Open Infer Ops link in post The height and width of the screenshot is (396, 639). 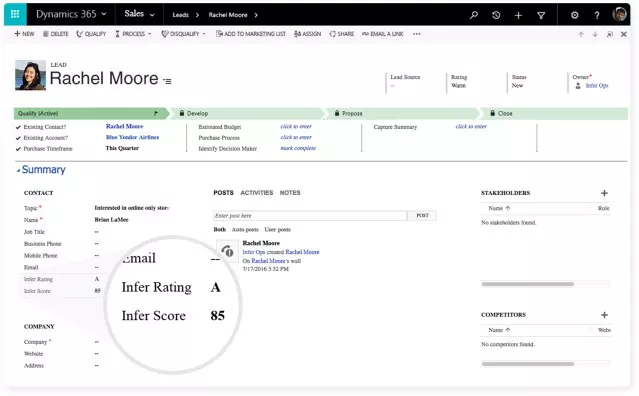pyautogui.click(x=253, y=252)
